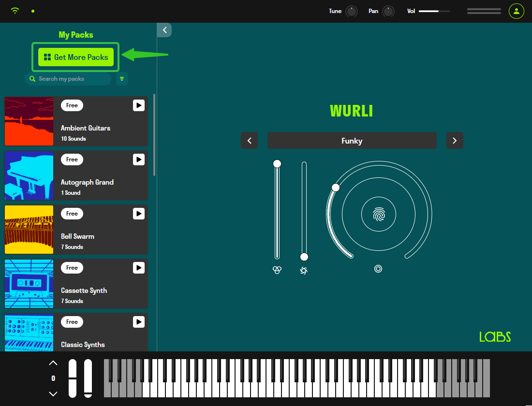Click the Tune knob
Screen dimensions: 532x406
pyautogui.click(x=352, y=11)
